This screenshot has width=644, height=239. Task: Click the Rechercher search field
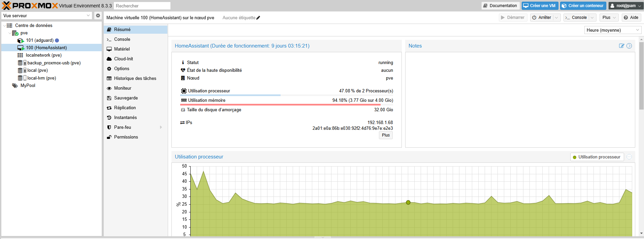142,6
